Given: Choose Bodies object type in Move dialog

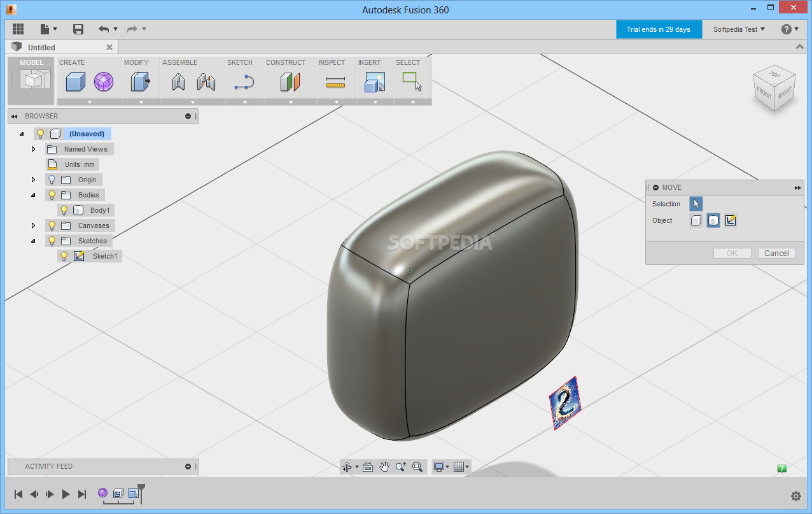Looking at the screenshot, I should [x=713, y=220].
